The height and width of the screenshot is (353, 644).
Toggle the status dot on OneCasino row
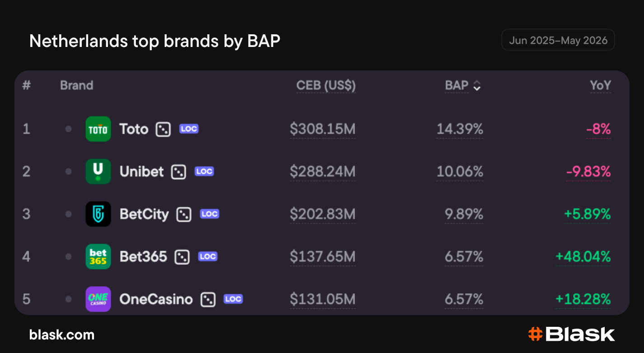(68, 299)
